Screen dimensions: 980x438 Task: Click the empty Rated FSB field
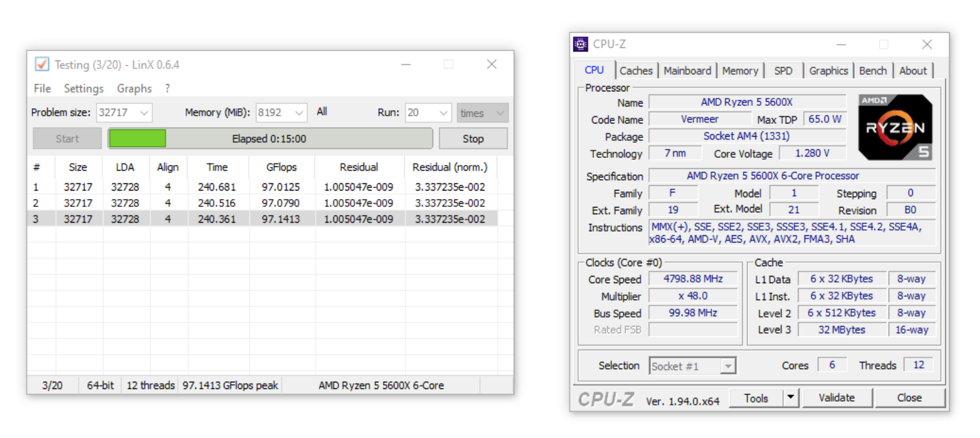693,330
